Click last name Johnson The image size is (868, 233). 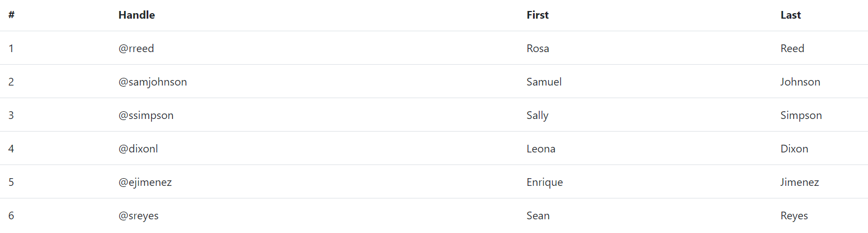point(800,82)
